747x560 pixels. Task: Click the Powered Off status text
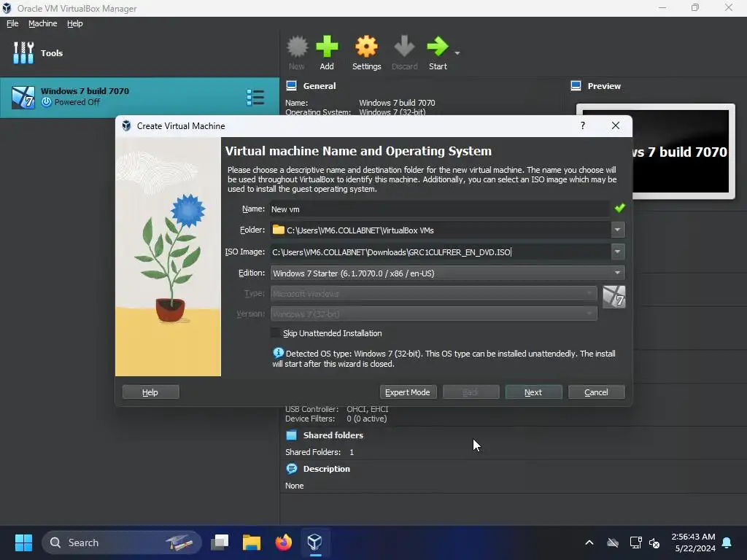pyautogui.click(x=77, y=102)
